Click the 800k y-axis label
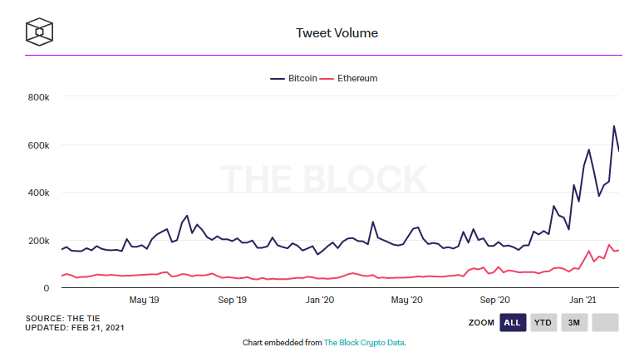The height and width of the screenshot is (352, 644). pyautogui.click(x=39, y=97)
